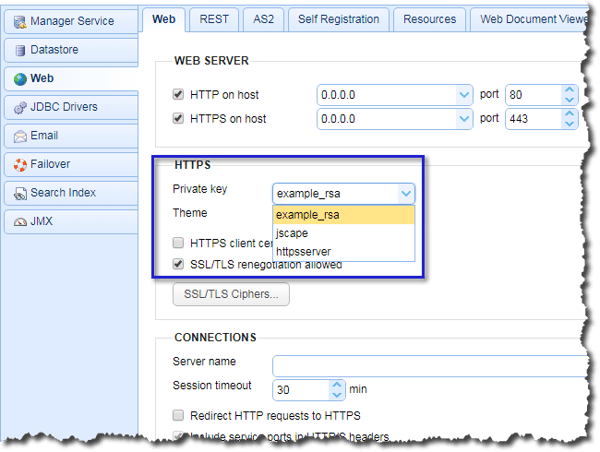Expand the HTTPS host address dropdown
Viewport: 600px width, 452px height.
click(x=464, y=119)
